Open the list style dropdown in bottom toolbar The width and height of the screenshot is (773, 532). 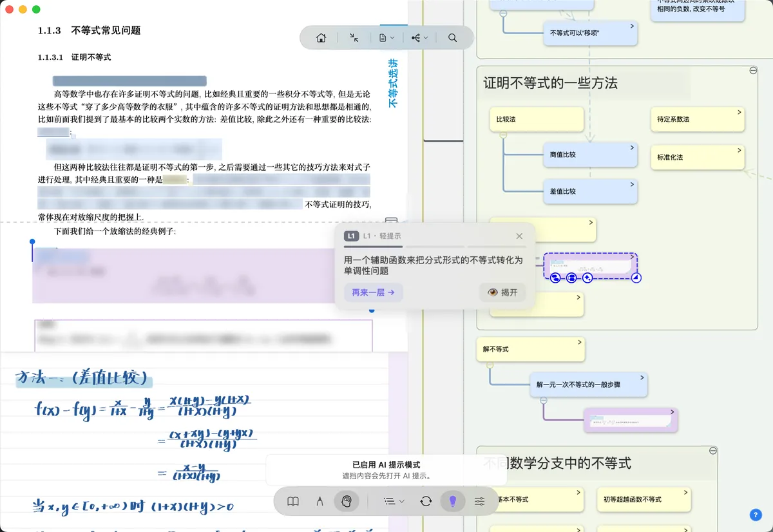pos(394,501)
